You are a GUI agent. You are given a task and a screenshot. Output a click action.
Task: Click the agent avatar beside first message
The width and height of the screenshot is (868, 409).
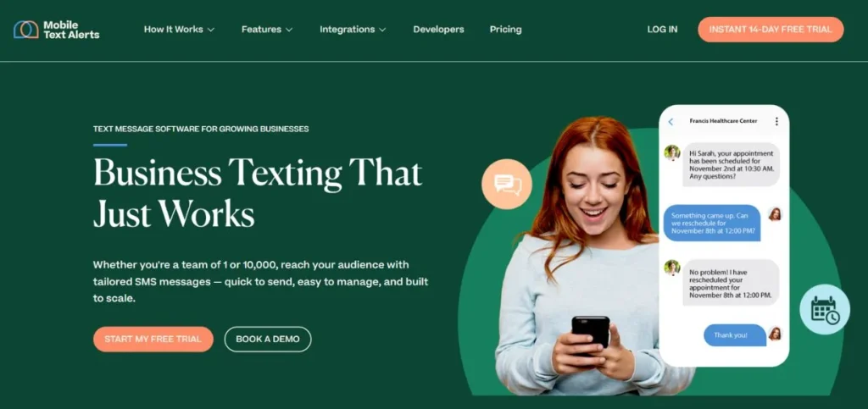coord(672,152)
